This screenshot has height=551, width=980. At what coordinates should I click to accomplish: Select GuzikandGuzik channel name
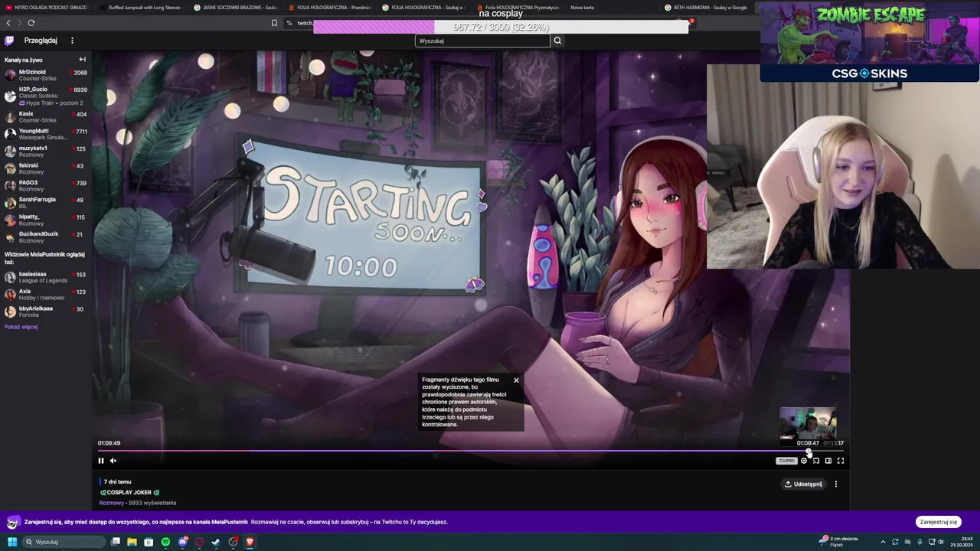[x=39, y=234]
